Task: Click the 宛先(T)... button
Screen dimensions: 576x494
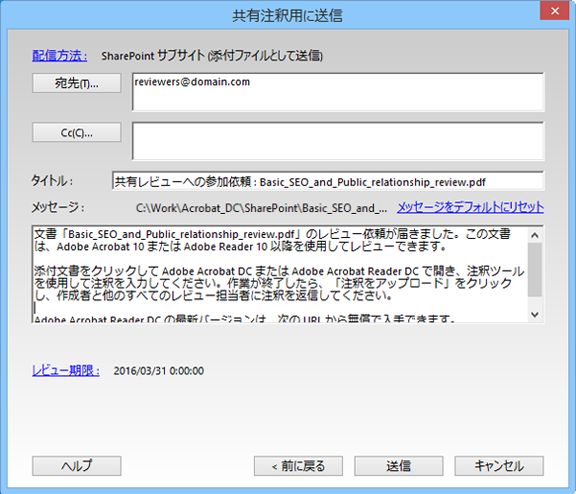Action: (x=76, y=83)
